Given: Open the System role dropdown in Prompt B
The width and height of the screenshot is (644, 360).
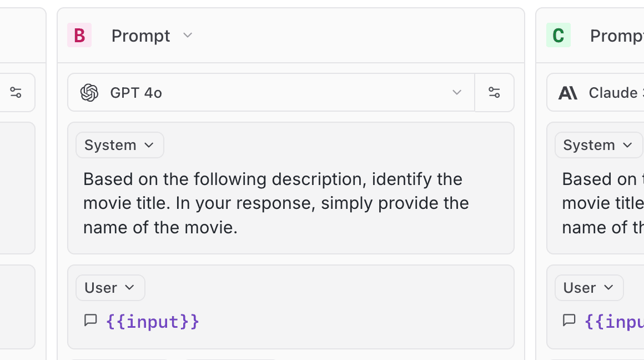Looking at the screenshot, I should tap(119, 145).
